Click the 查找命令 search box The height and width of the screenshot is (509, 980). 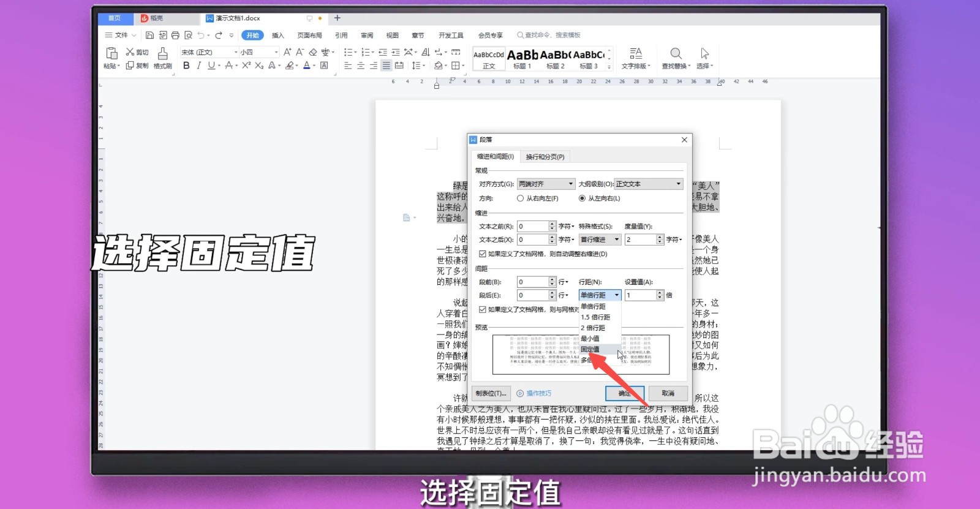pyautogui.click(x=549, y=36)
